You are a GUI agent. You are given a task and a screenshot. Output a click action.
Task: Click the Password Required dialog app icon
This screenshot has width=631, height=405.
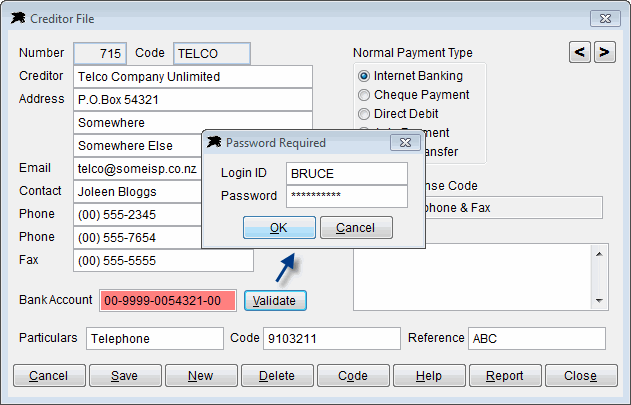tap(214, 142)
